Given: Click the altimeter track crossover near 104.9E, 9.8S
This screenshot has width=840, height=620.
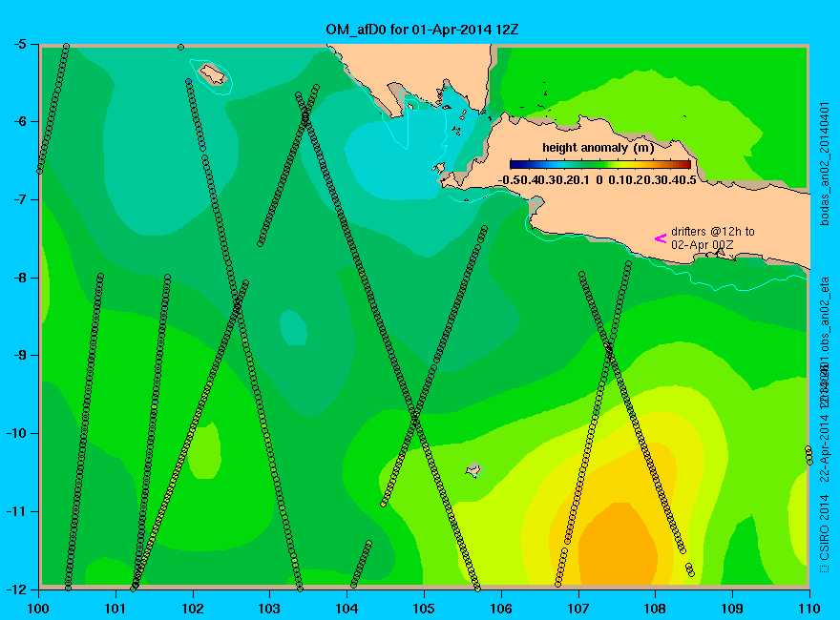Looking at the screenshot, I should pyautogui.click(x=414, y=417).
